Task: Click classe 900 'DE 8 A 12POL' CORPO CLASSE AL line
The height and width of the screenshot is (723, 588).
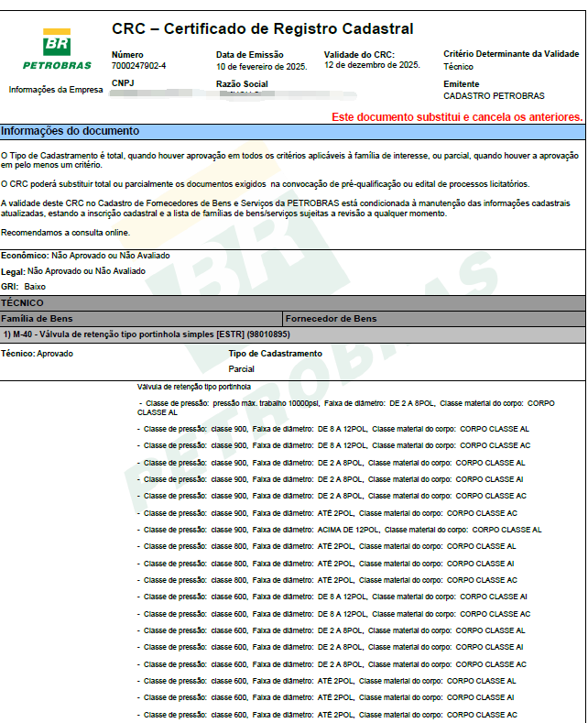Action: click(333, 429)
